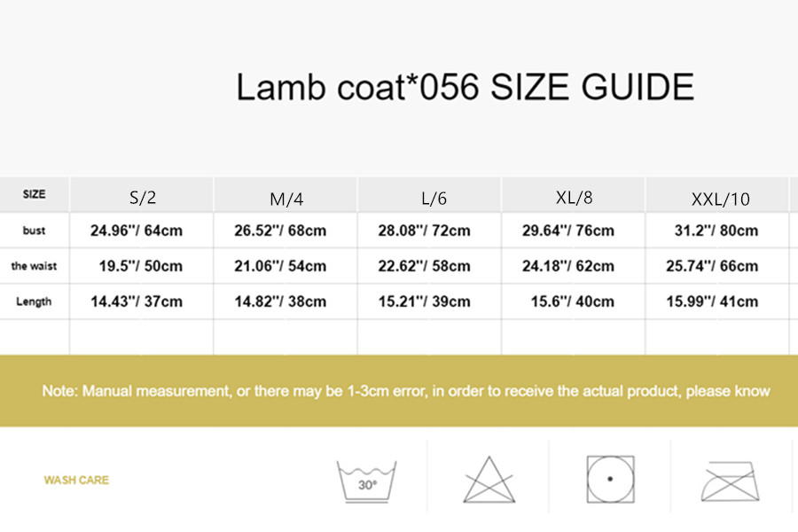
Task: Click the Length row label
Action: click(x=34, y=301)
